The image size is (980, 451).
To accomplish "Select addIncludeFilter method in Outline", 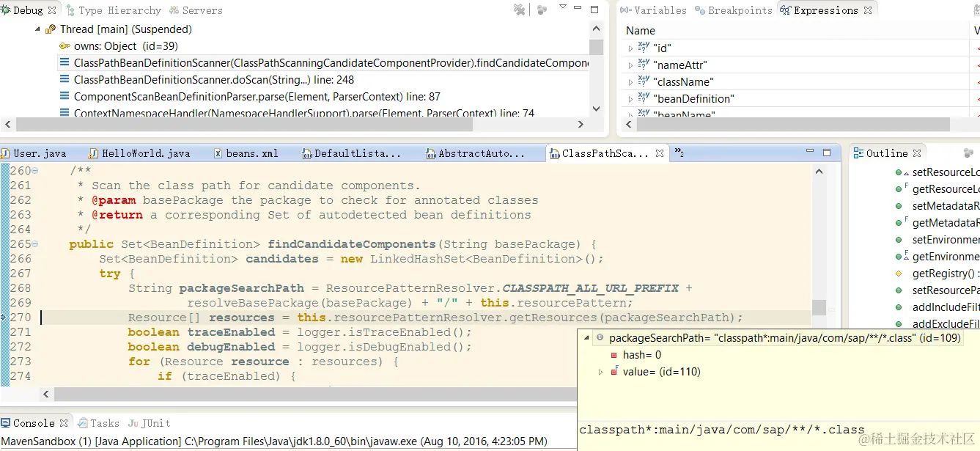I will (x=946, y=307).
